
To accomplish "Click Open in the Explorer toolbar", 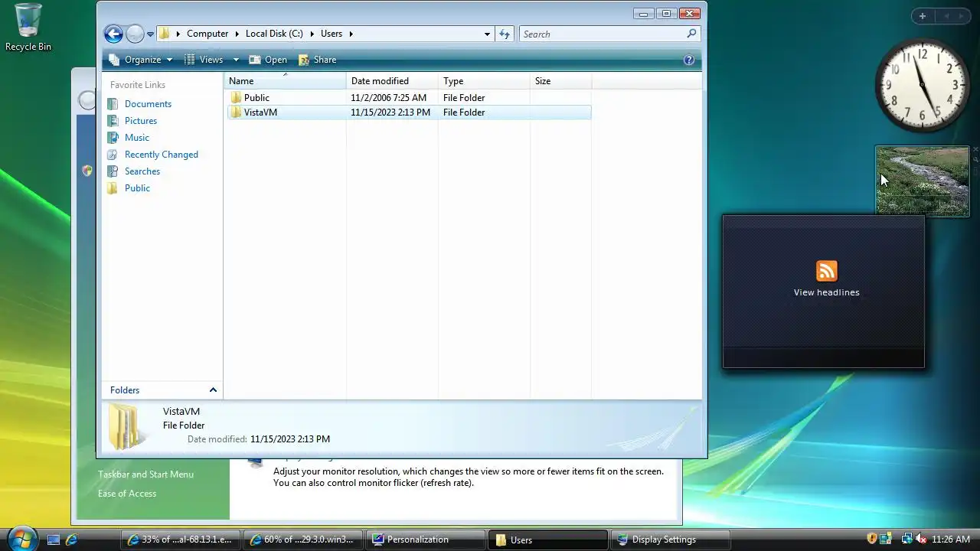I will tap(268, 60).
